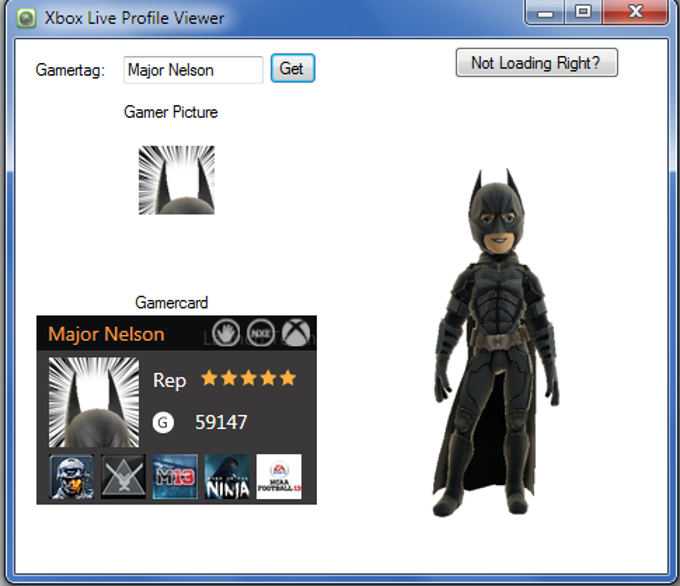Image resolution: width=680 pixels, height=586 pixels.
Task: Maximize the Xbox Live Profile Viewer window
Action: tap(583, 12)
